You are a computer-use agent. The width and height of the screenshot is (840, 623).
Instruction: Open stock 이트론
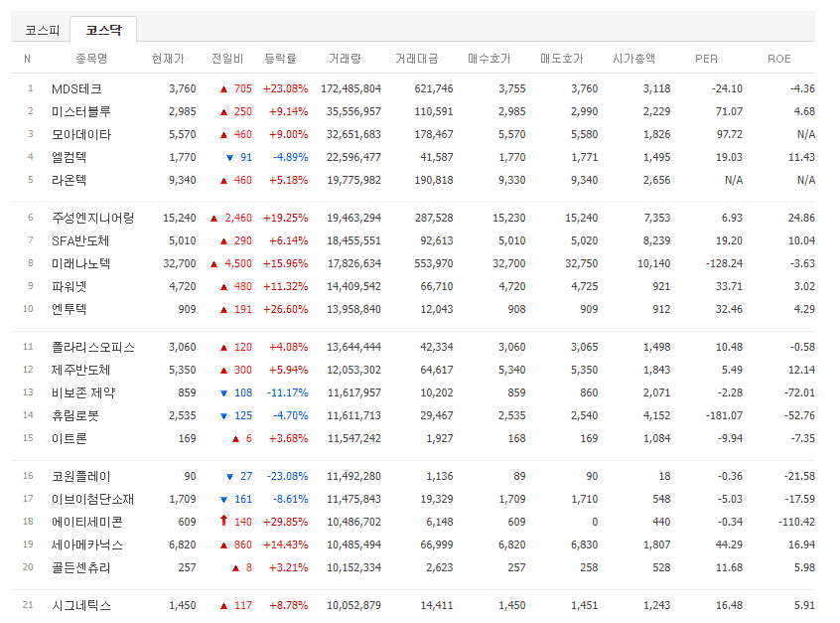[x=69, y=438]
